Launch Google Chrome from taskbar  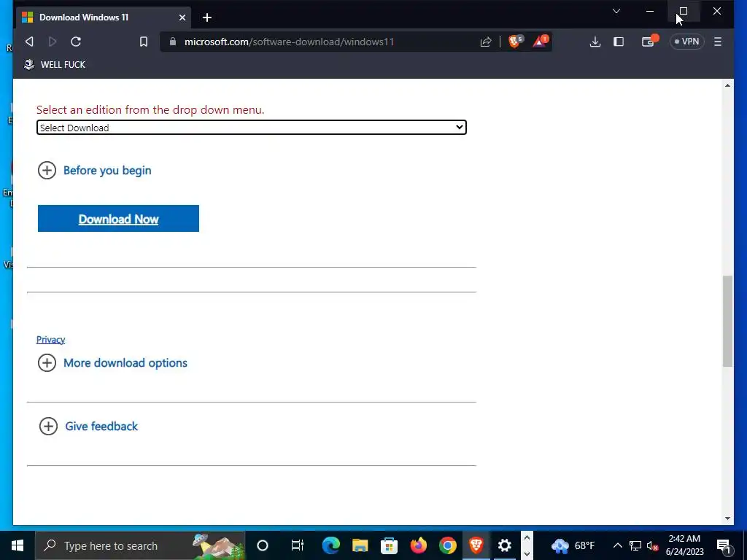tap(447, 545)
